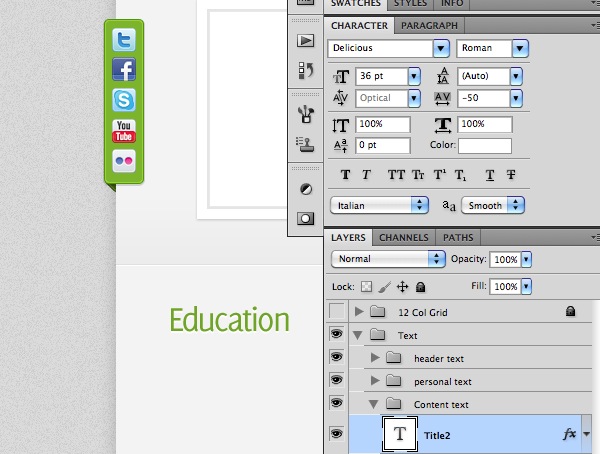
Task: Apply Faux Bold text style
Action: [345, 175]
